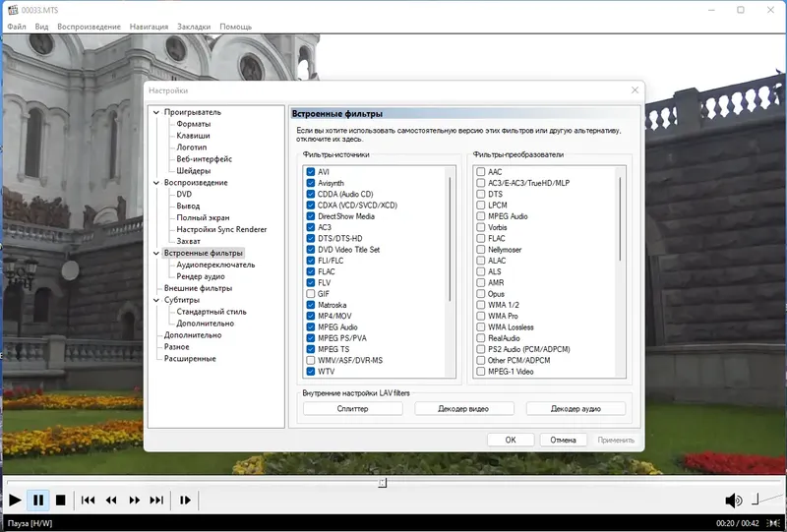Open the Закладки menu
Viewport: 787px width, 532px height.
194,27
